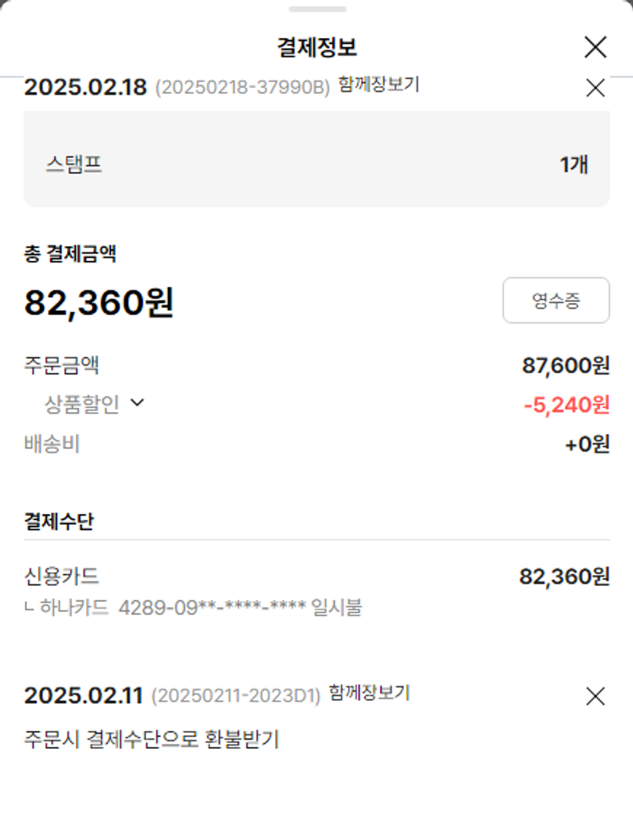Viewport: 633px width, 840px height.
Task: Click order number 20250218-37990B
Action: pyautogui.click(x=242, y=88)
